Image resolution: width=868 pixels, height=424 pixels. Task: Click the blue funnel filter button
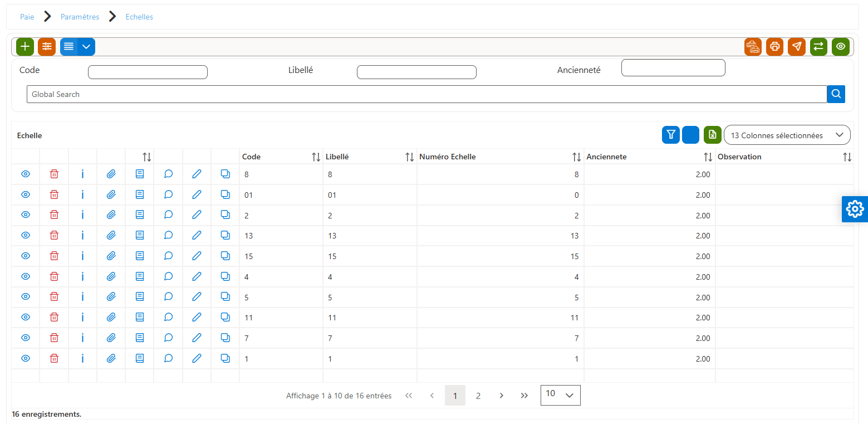click(x=671, y=135)
